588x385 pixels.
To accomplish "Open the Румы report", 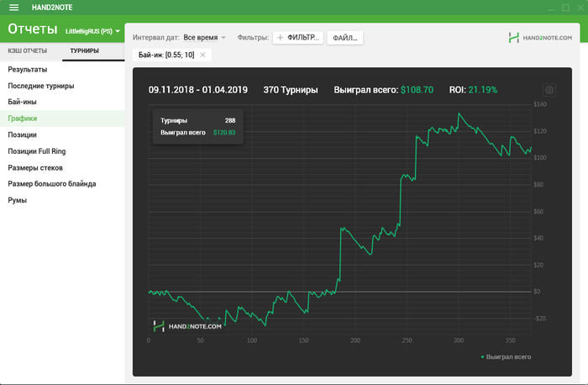I will click(62, 200).
